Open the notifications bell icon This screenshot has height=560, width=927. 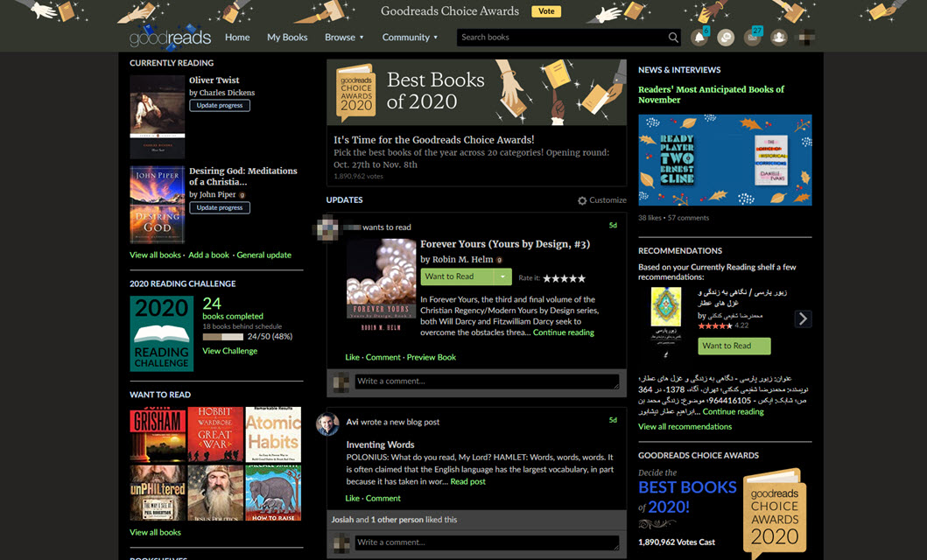click(699, 38)
